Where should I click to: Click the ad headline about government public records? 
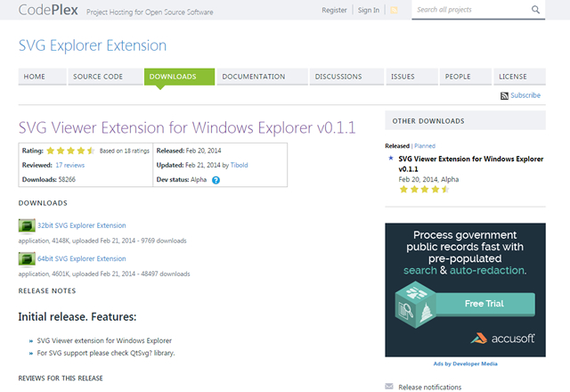(465, 253)
